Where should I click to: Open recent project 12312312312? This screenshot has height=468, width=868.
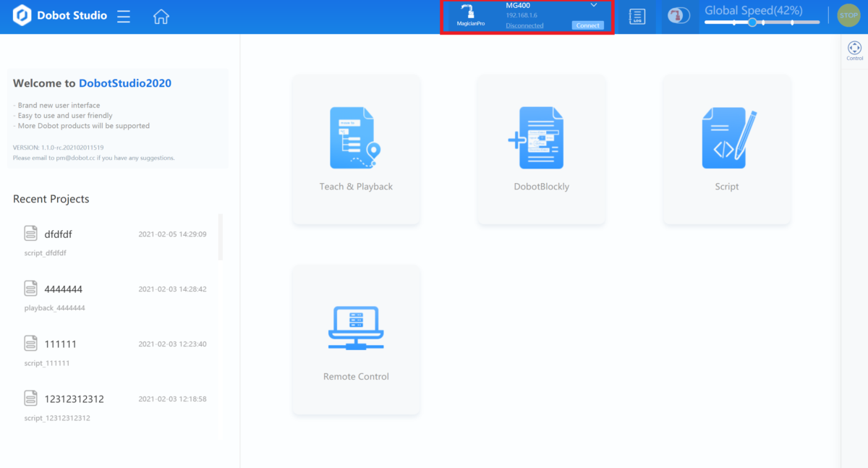(x=74, y=399)
